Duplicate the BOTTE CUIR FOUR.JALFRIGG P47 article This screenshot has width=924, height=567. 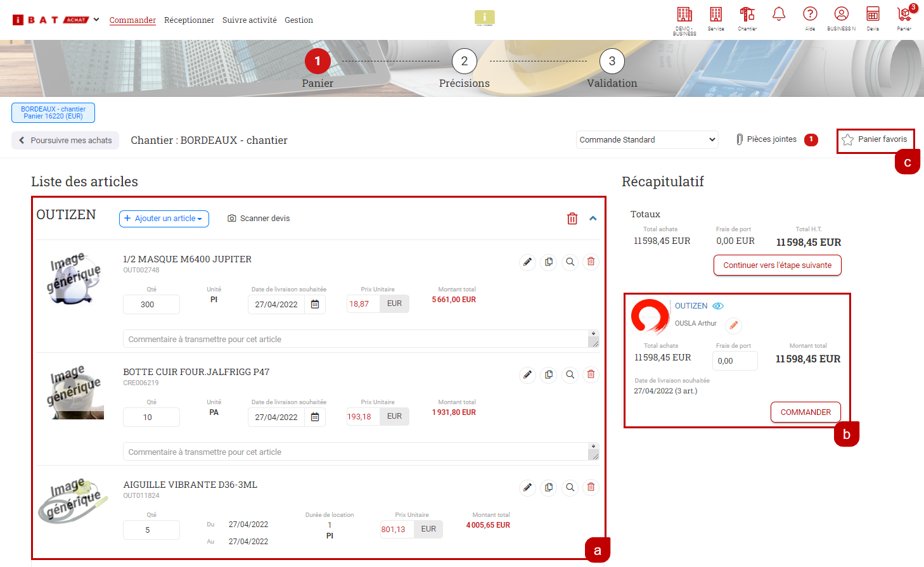tap(549, 374)
